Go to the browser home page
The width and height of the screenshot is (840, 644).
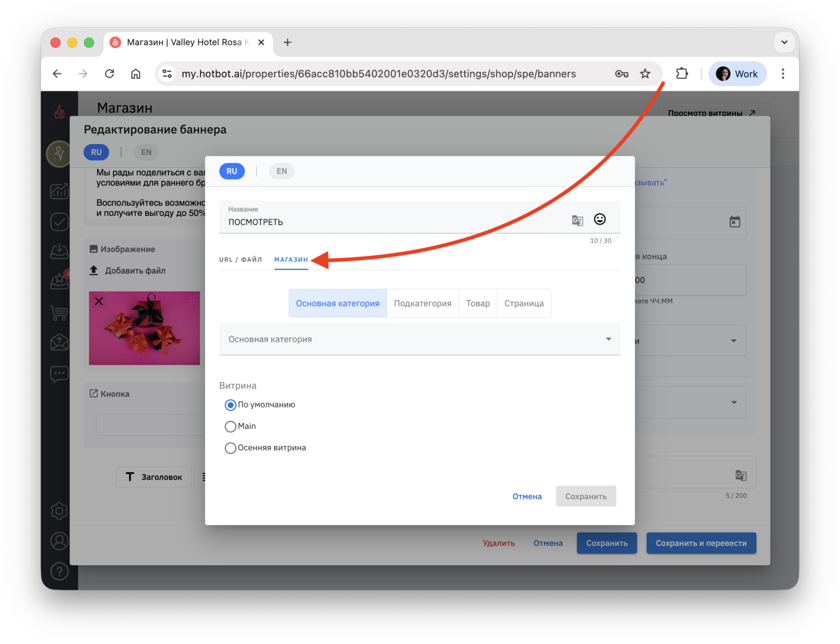[x=135, y=74]
